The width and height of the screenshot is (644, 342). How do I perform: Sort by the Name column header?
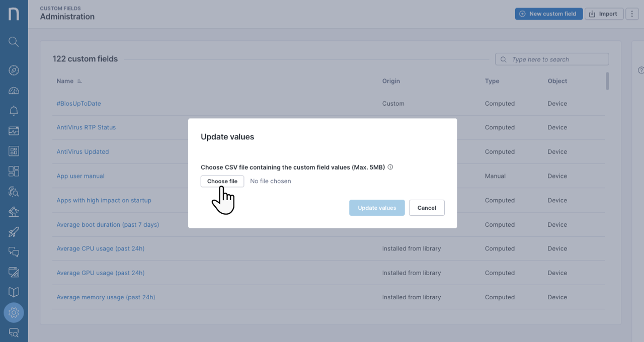pyautogui.click(x=65, y=81)
